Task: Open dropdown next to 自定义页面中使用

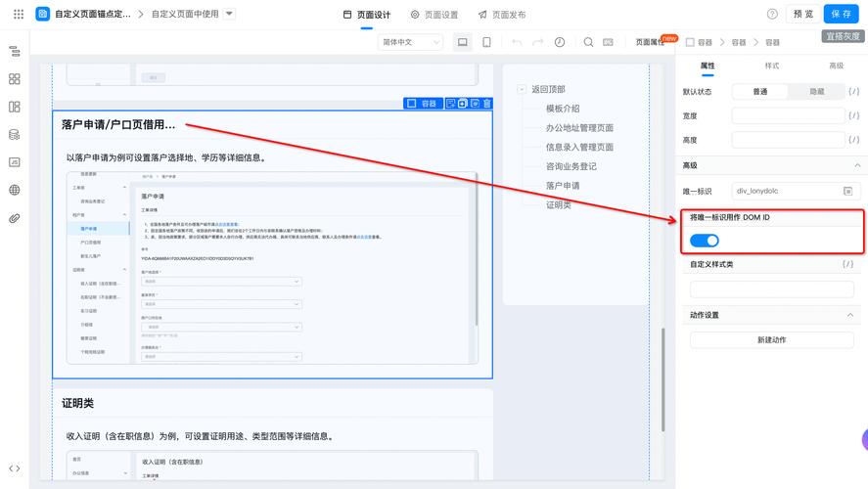Action: (x=230, y=14)
